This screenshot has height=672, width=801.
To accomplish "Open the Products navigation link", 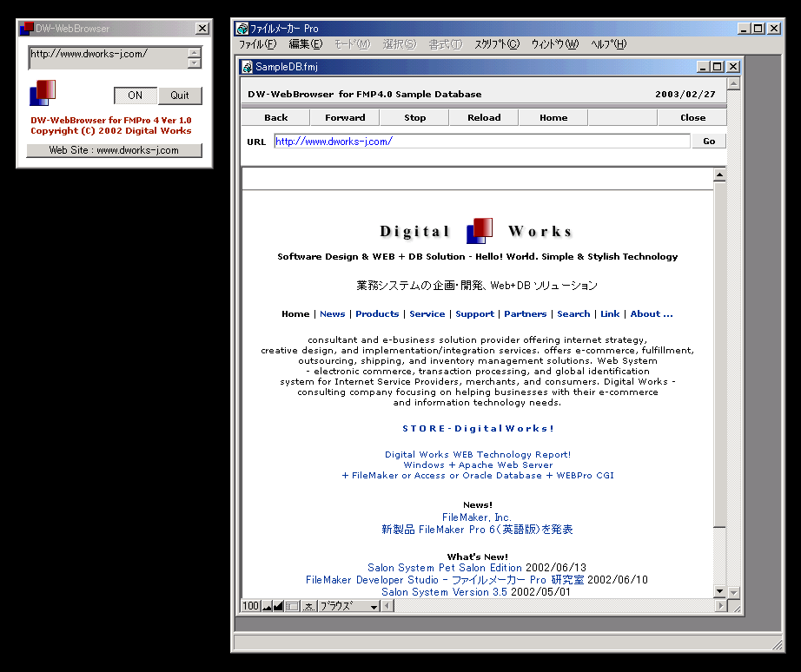I will (377, 313).
